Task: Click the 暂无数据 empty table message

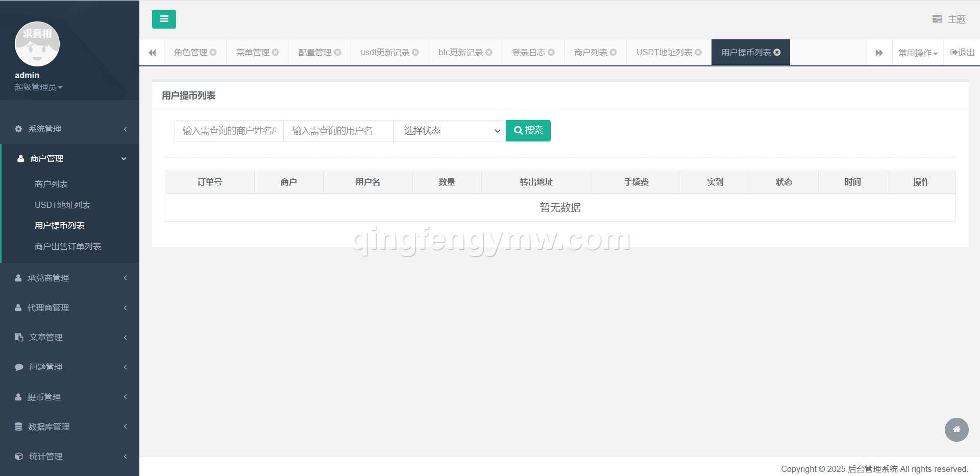Action: tap(560, 207)
